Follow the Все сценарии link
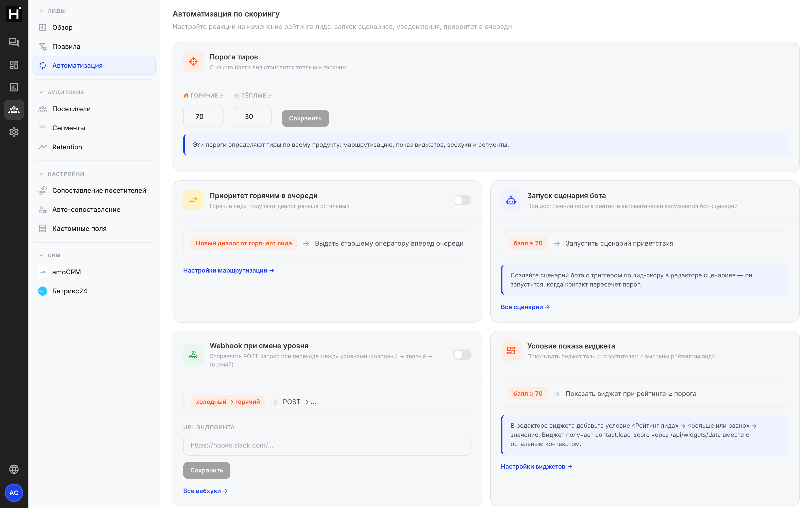 coord(525,307)
